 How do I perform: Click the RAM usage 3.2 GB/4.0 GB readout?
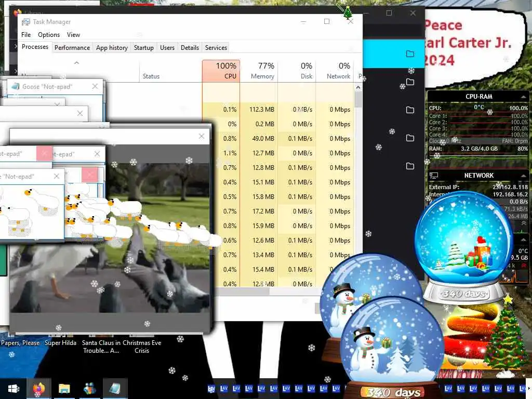click(479, 149)
